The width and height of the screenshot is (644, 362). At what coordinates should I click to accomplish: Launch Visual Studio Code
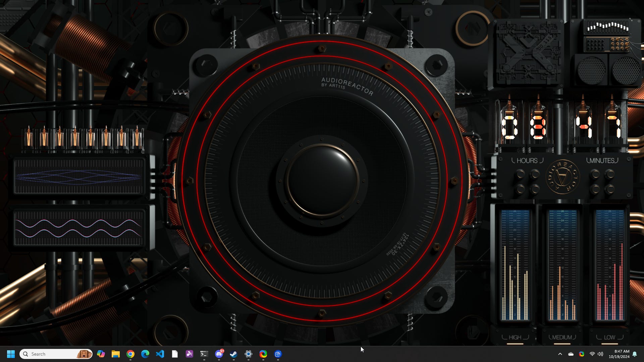click(160, 354)
